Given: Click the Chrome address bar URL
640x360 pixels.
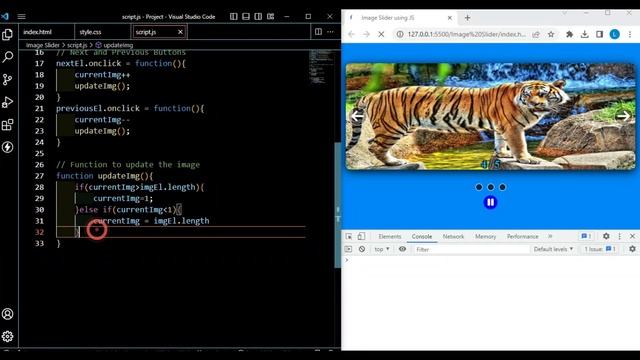Looking at the screenshot, I should pyautogui.click(x=467, y=35).
